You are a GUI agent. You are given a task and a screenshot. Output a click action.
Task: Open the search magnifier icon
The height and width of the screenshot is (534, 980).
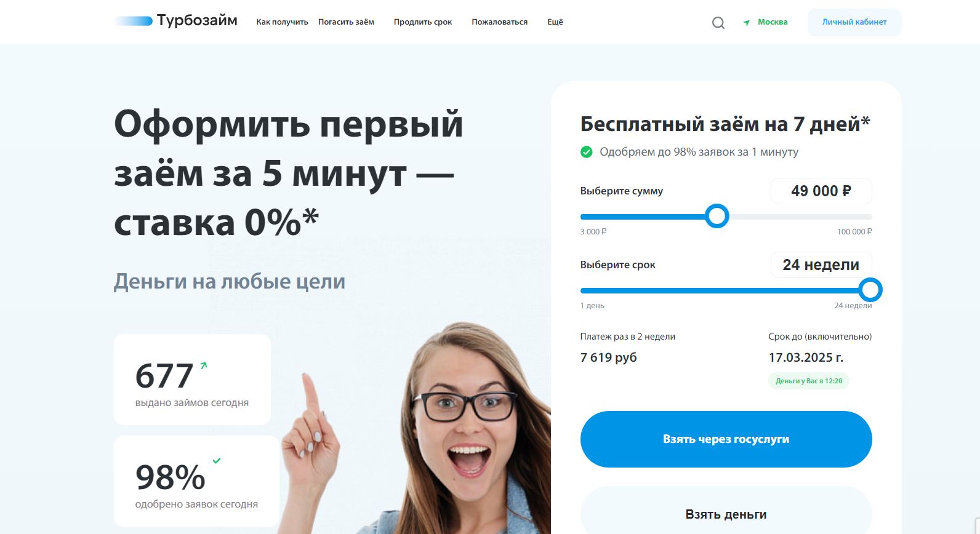[718, 23]
